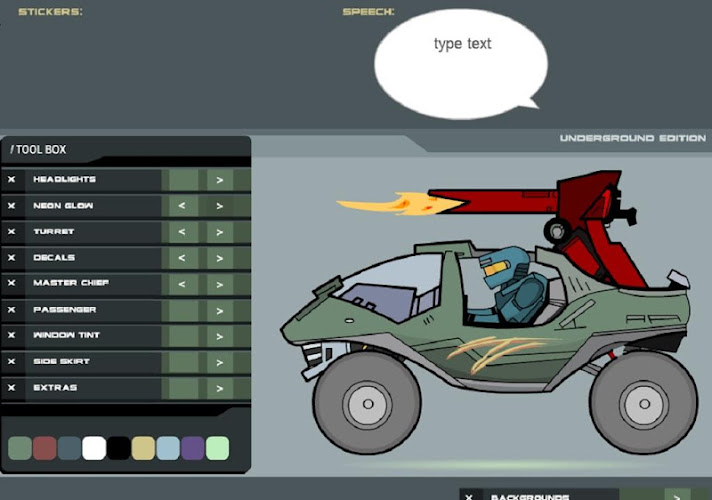712x500 pixels.
Task: Pick the black color swatch
Action: 119,448
